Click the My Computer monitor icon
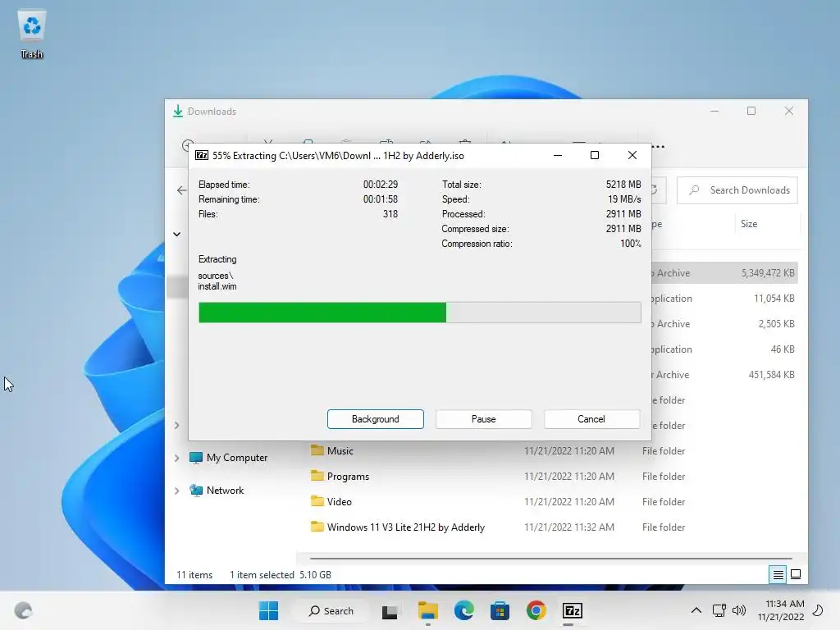Viewport: 840px width, 630px height. tap(196, 458)
